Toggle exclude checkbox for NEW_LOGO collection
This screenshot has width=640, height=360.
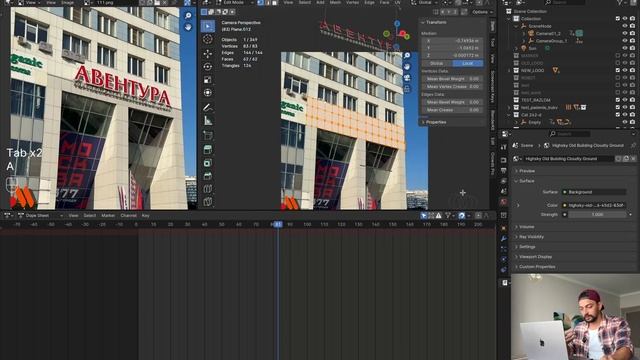tap(618, 70)
